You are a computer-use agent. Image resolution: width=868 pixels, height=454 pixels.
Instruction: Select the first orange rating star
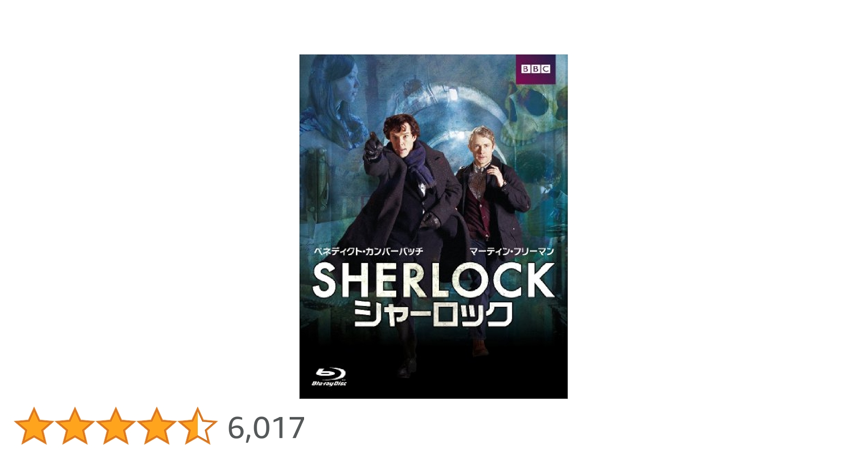pos(34,426)
